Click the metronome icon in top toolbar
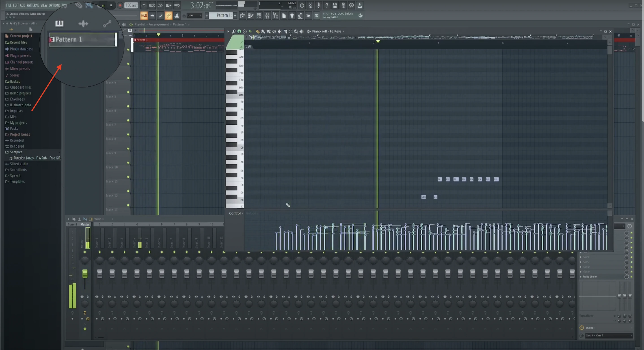The image size is (644, 350). [144, 5]
